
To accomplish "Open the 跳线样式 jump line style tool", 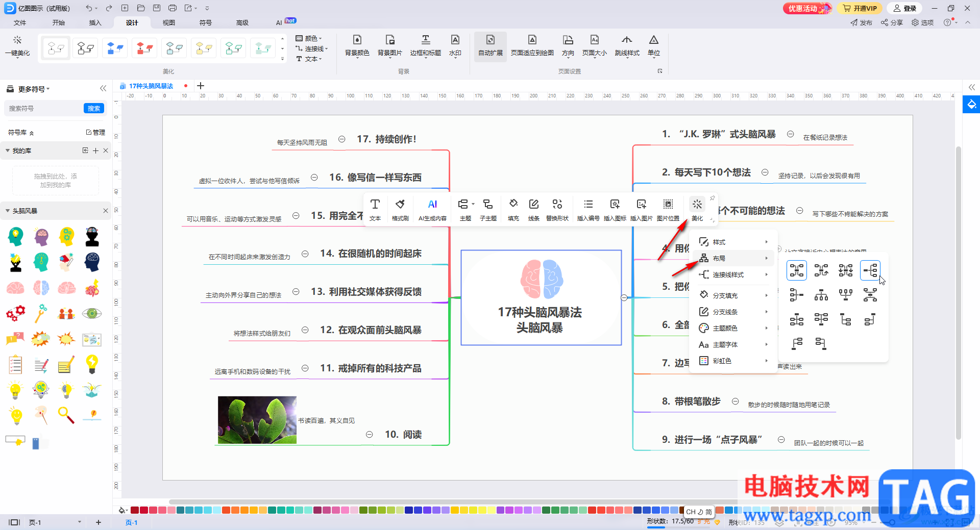I will tap(627, 46).
